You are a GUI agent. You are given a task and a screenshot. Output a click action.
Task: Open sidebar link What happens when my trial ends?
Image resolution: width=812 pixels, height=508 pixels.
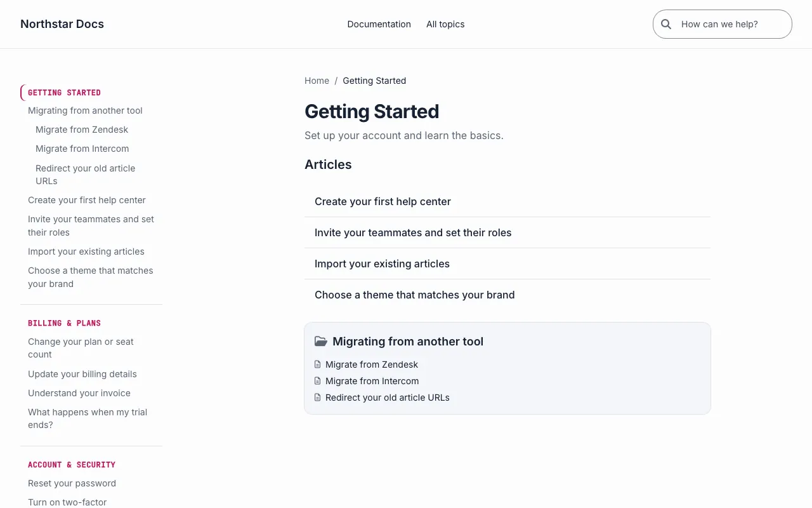coord(88,418)
